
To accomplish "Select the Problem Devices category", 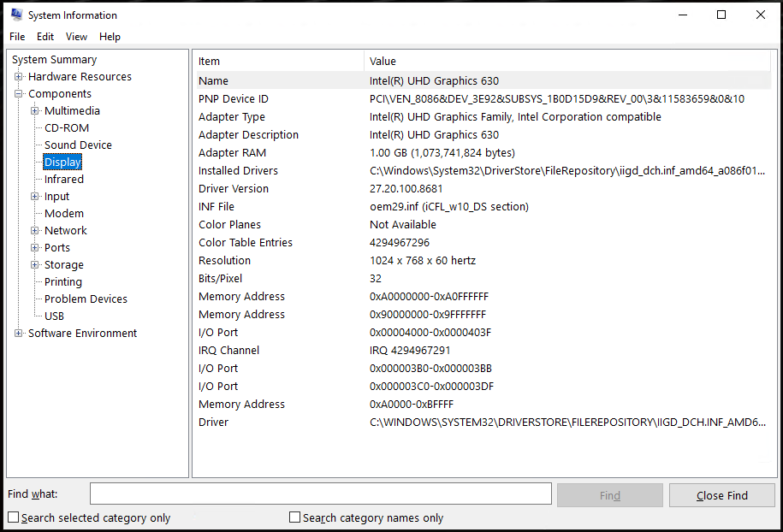I will pyautogui.click(x=86, y=299).
